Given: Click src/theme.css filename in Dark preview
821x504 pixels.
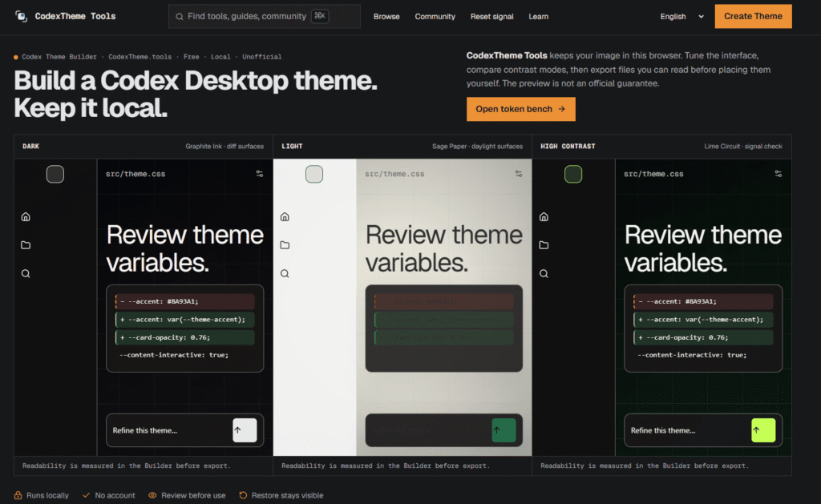Looking at the screenshot, I should coord(135,174).
